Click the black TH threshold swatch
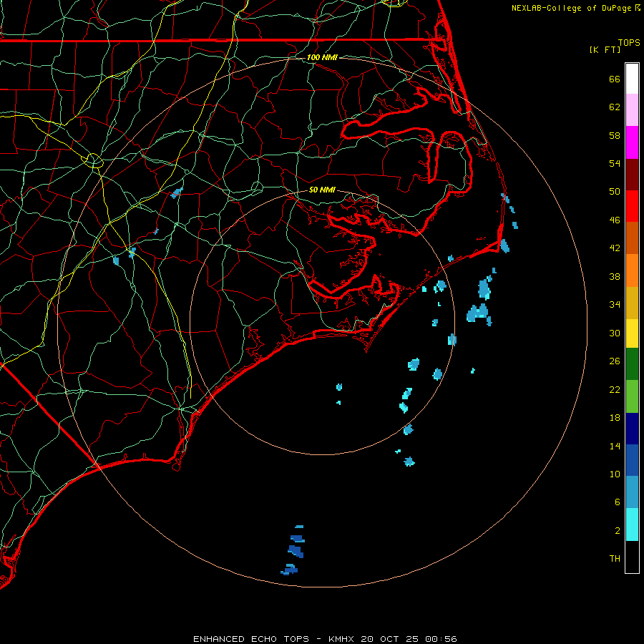Screen dimensions: 644x644 [632, 557]
